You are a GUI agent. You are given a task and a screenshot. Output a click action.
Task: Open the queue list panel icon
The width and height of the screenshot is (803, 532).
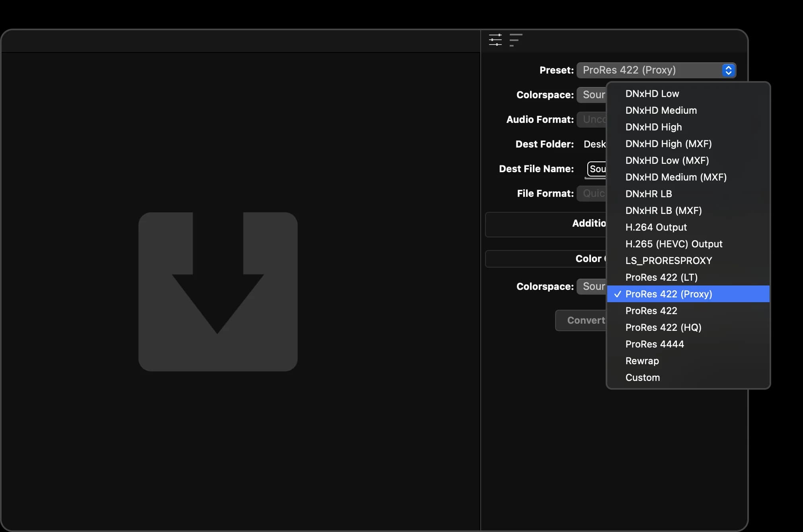[x=516, y=40]
